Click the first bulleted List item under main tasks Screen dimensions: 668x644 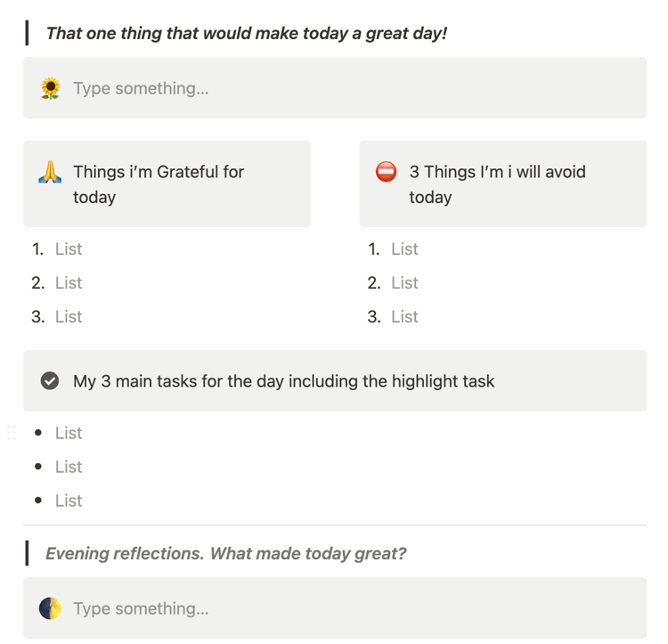pos(69,433)
